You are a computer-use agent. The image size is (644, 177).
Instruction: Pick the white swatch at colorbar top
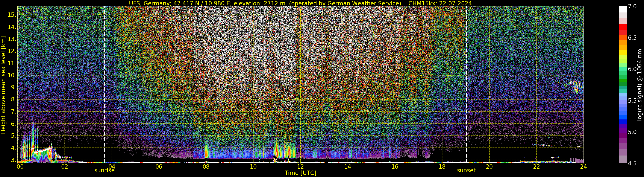tap(623, 9)
